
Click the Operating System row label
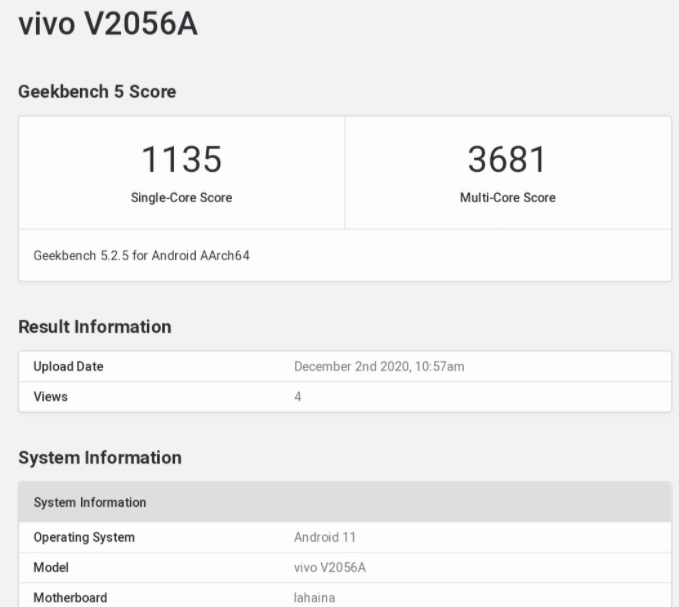(x=84, y=538)
